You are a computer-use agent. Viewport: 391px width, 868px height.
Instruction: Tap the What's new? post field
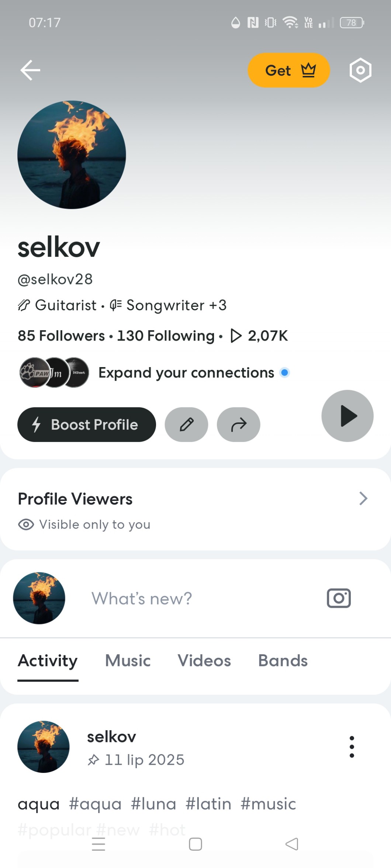142,599
